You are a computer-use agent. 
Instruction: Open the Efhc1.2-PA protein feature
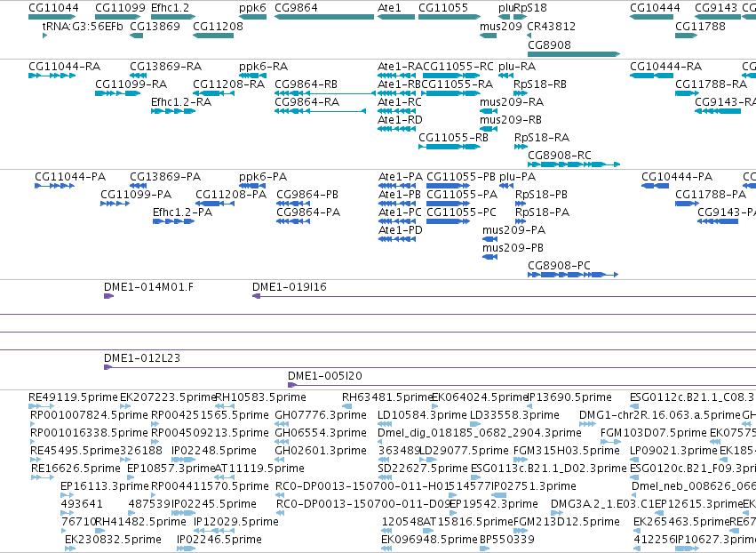[173, 221]
